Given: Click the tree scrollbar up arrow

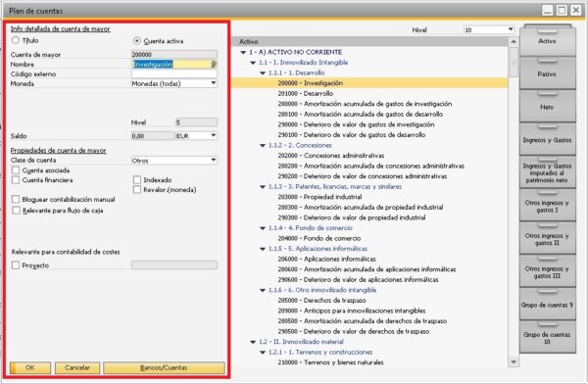Looking at the screenshot, I should (514, 41).
